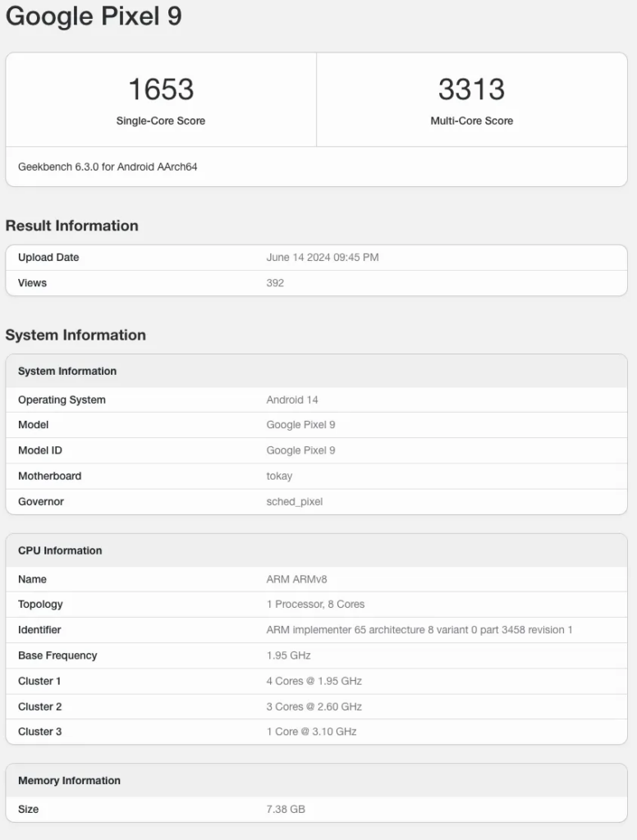Select the single-core score 1653
Image resolution: width=637 pixels, height=840 pixels.
pos(161,89)
